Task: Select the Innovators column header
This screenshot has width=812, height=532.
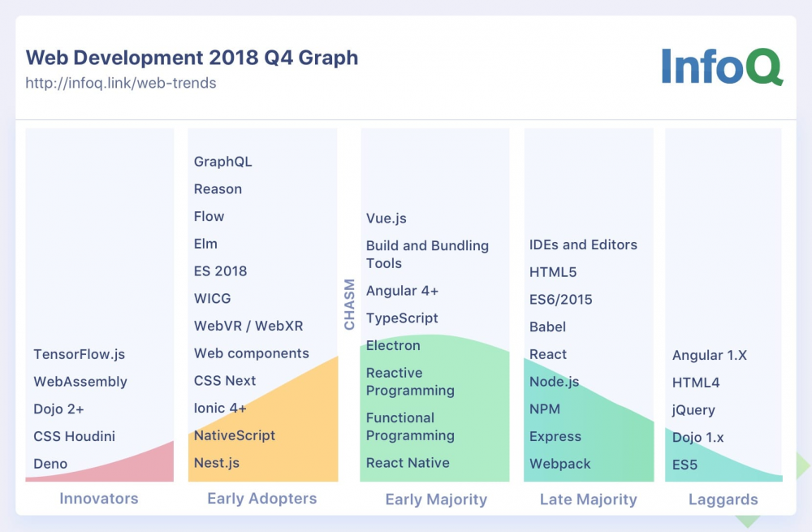Action: (x=98, y=499)
